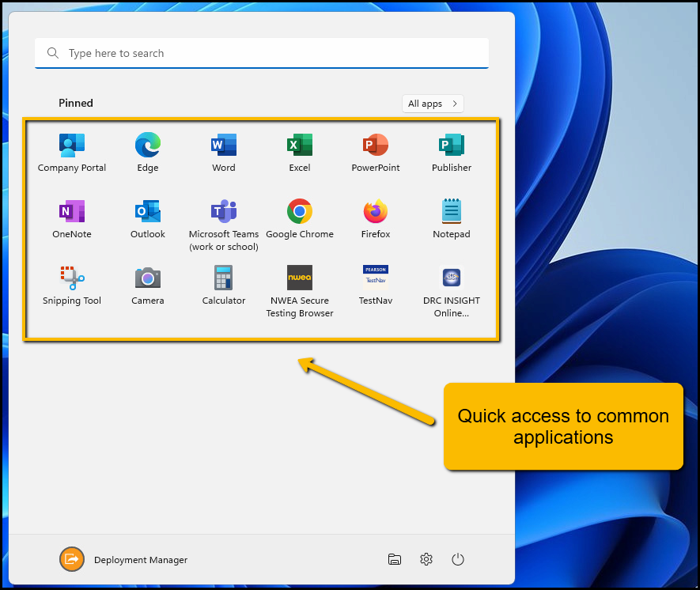Viewport: 700px width, 590px height.
Task: Open Notepad
Action: point(452,219)
